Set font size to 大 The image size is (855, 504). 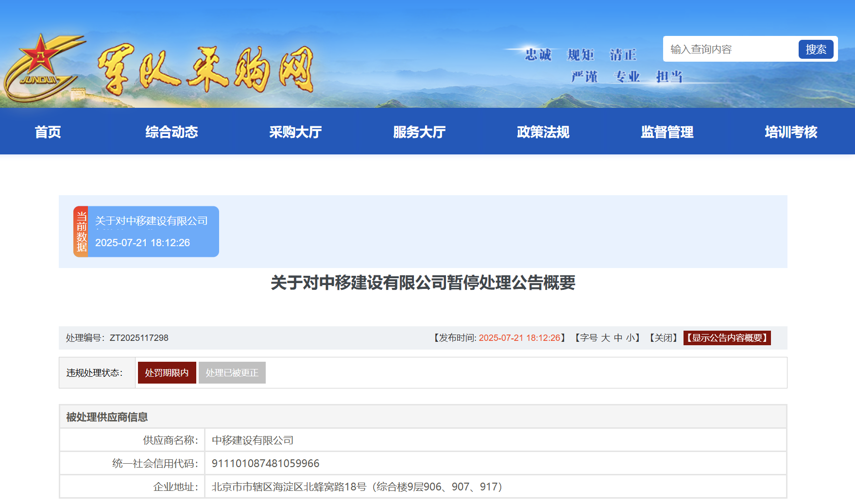(x=605, y=337)
